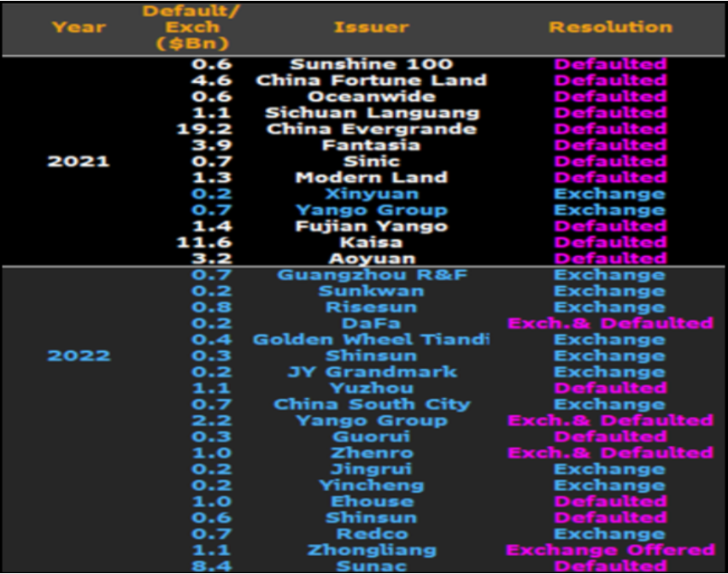
Task: Click 'Defaulted' in the Ehouse row
Action: [611, 501]
